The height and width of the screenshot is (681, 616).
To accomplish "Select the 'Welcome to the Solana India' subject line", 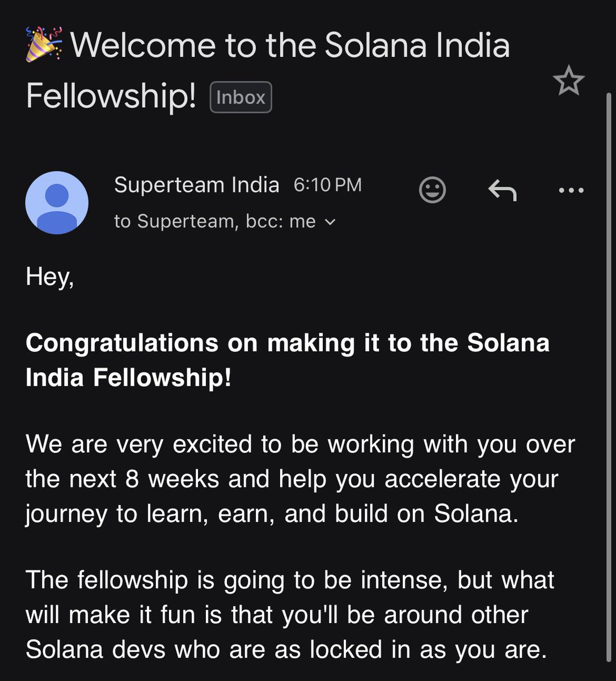I will pyautogui.click(x=290, y=45).
